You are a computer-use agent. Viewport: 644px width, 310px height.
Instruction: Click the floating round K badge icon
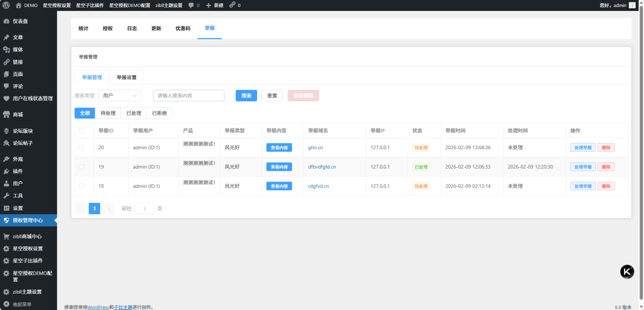[627, 271]
